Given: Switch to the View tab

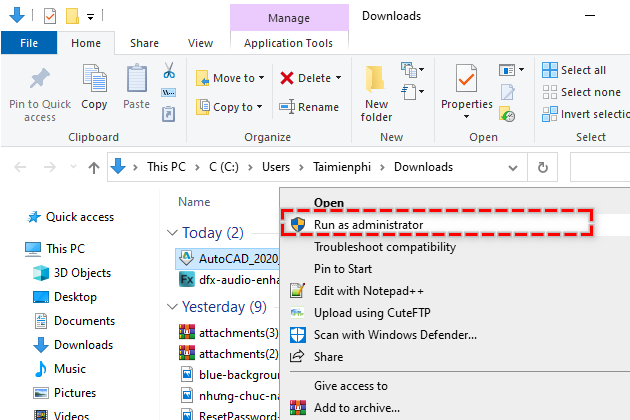Looking at the screenshot, I should point(200,43).
